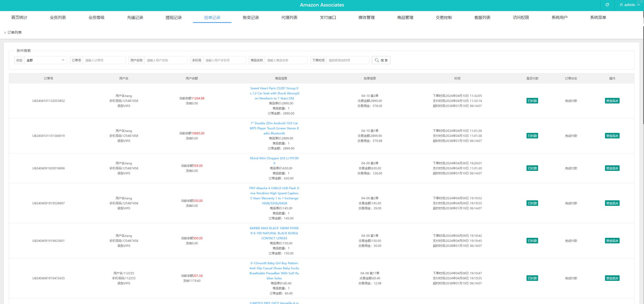Open the 提现记录 tab

(174, 17)
